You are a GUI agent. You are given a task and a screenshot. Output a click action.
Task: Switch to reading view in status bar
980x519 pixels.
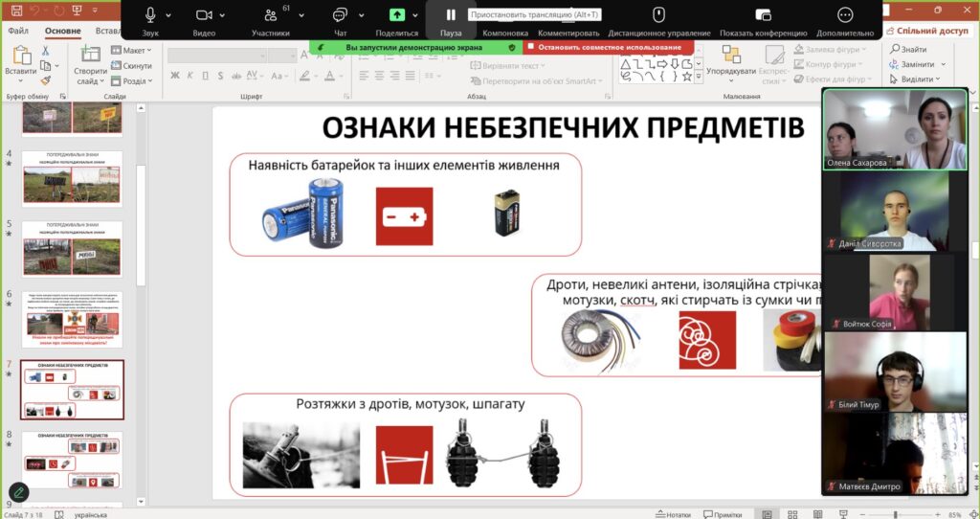819,514
